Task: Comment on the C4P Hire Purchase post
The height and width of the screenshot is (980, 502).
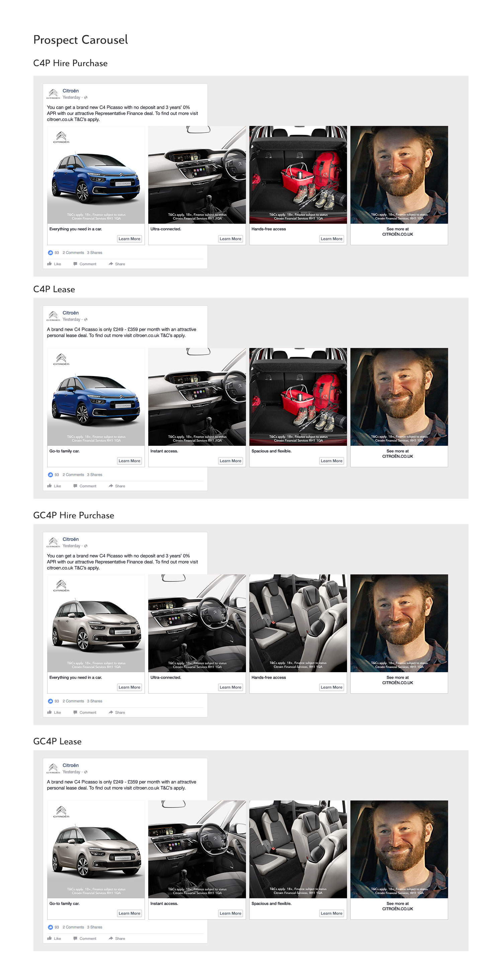Action: coord(85,264)
